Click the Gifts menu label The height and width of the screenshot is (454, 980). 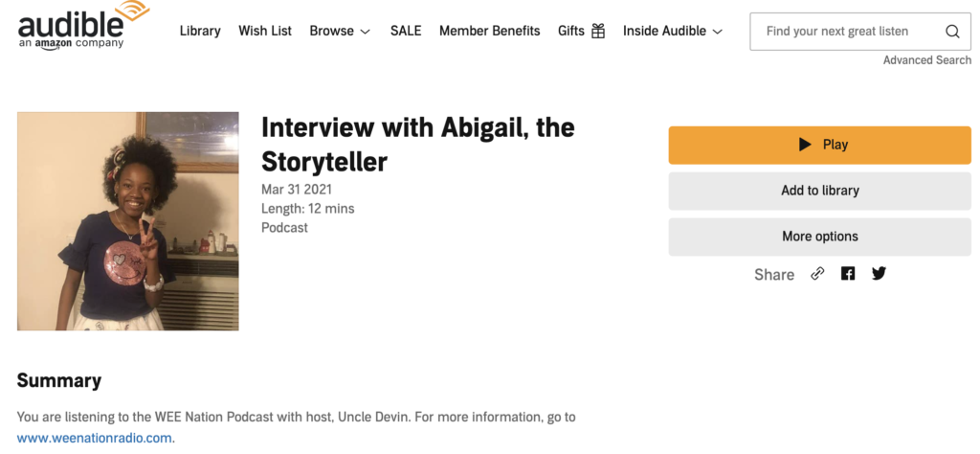[571, 31]
